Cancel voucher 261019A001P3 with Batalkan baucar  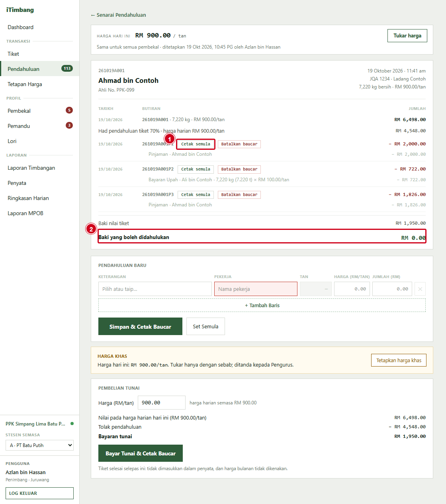[x=239, y=195]
